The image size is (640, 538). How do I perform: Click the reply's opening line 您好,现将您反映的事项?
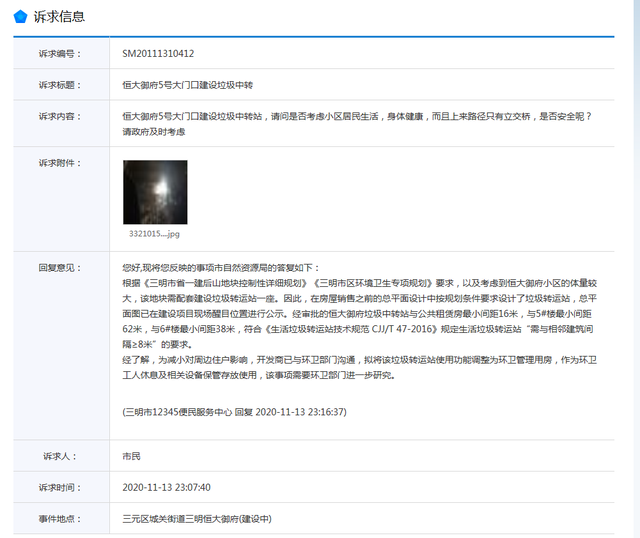(x=220, y=268)
